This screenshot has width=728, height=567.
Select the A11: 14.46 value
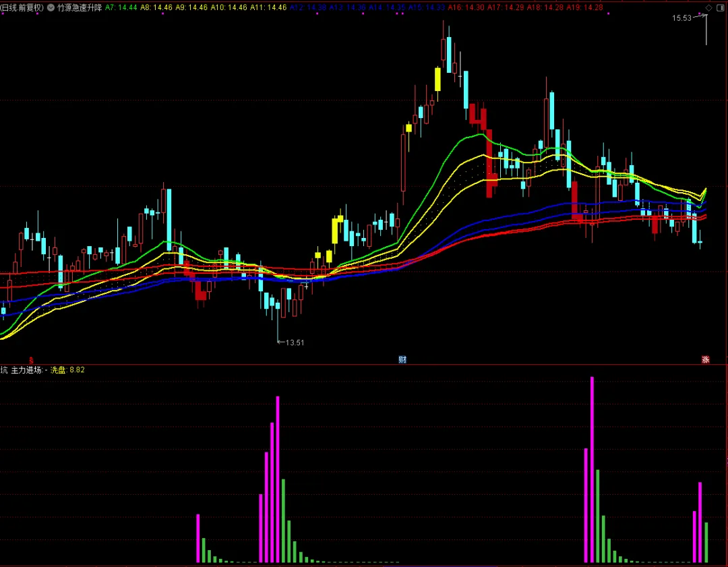(268, 8)
